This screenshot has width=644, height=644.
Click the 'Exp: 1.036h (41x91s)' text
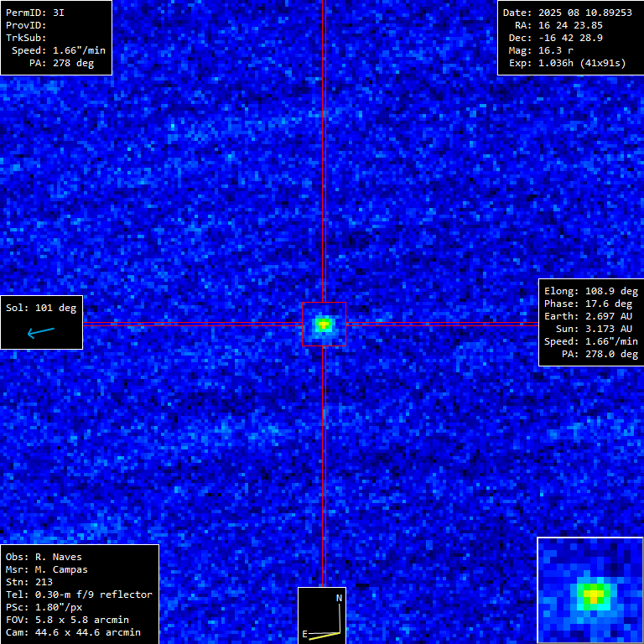point(568,63)
